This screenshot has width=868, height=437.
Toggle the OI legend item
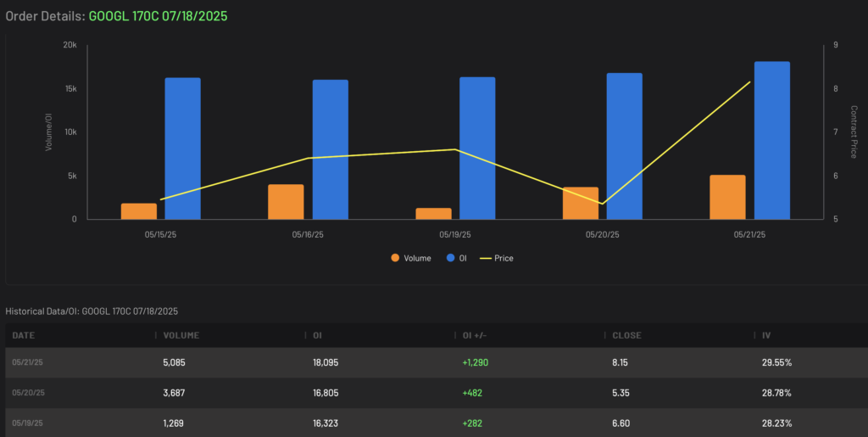click(x=457, y=258)
